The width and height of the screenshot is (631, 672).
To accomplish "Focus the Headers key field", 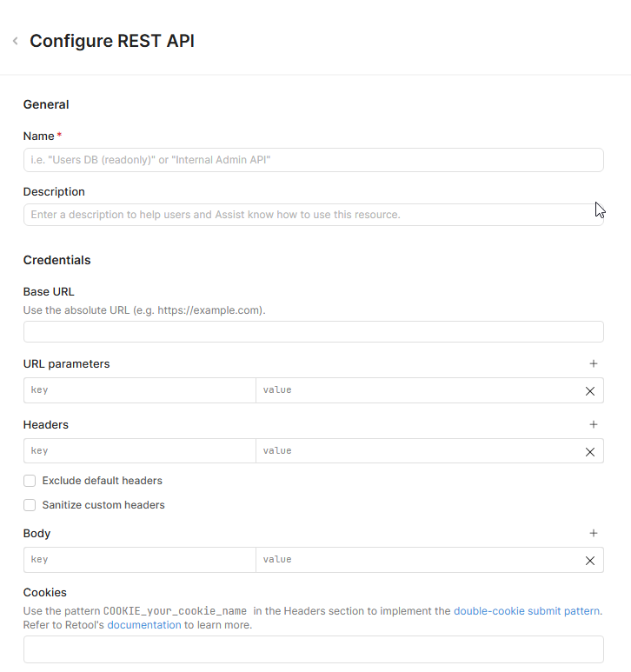I will point(139,451).
